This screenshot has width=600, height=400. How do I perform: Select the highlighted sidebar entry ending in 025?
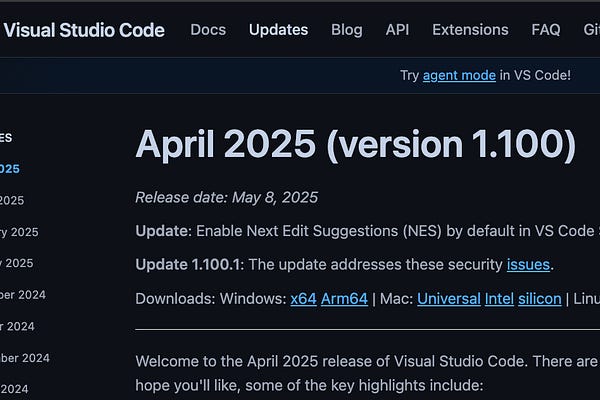10,169
